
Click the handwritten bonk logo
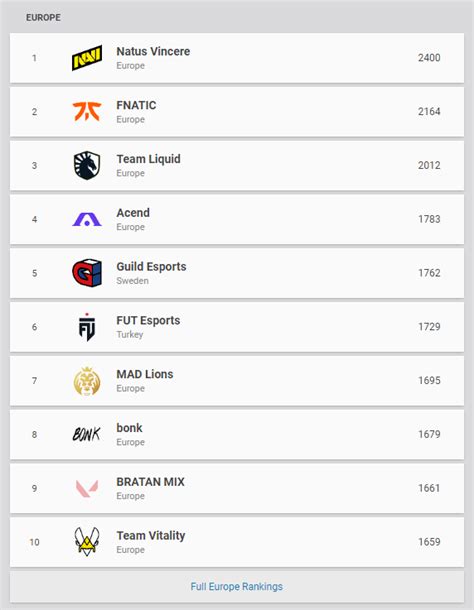point(86,434)
